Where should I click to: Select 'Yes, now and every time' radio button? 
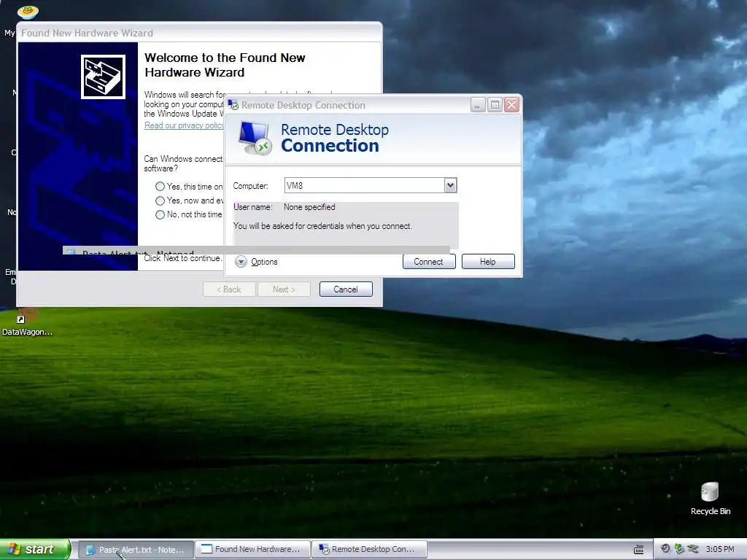pyautogui.click(x=160, y=201)
